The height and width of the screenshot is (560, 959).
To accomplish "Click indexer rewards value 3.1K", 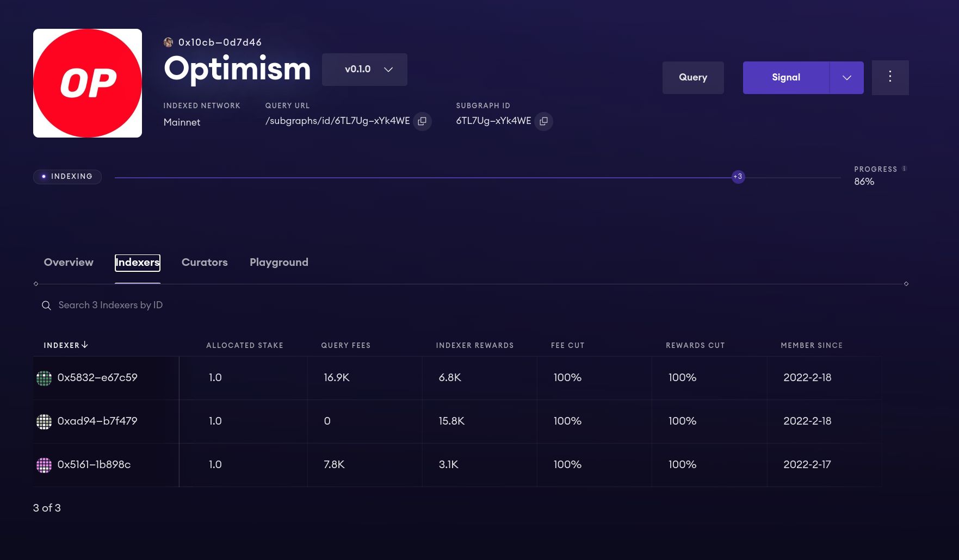I will click(449, 465).
